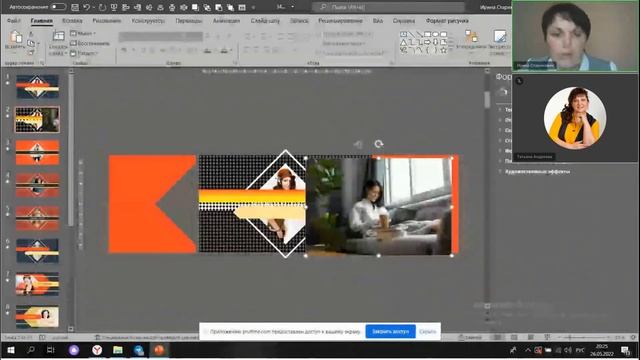The width and height of the screenshot is (640, 360).
Task: Click the zoom slider in status bar
Action: [584, 338]
